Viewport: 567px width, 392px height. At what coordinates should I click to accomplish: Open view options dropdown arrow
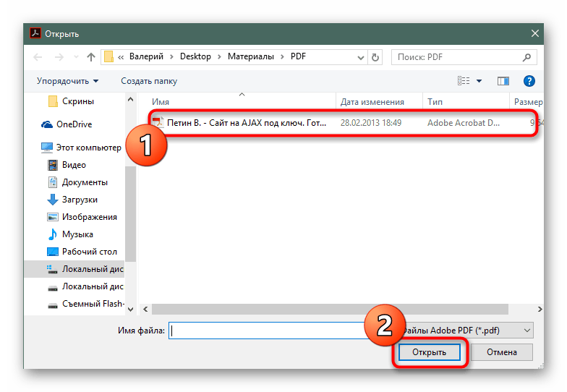479,81
